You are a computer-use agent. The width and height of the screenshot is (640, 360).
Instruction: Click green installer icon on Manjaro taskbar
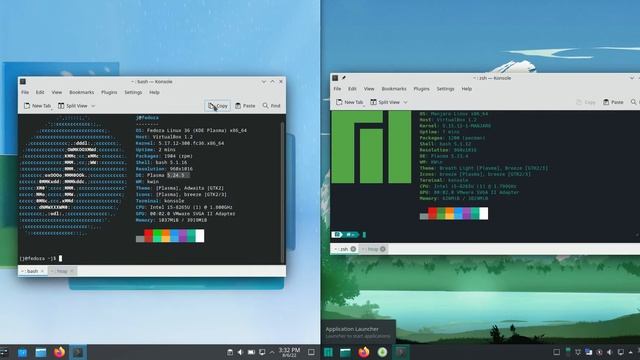tap(382, 352)
